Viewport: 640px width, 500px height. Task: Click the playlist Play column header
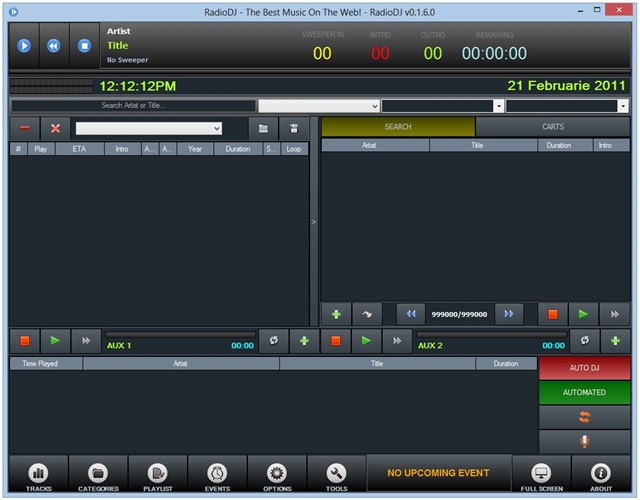click(40, 149)
